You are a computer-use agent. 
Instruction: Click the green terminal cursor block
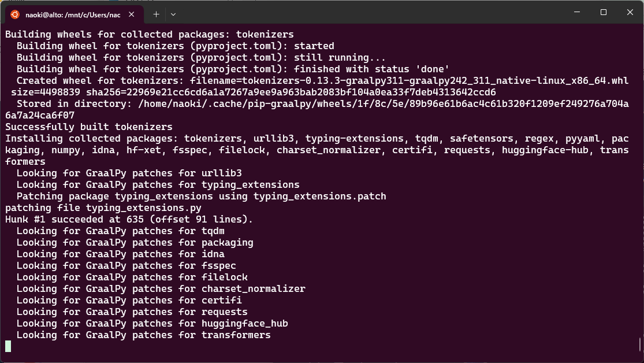[8, 346]
